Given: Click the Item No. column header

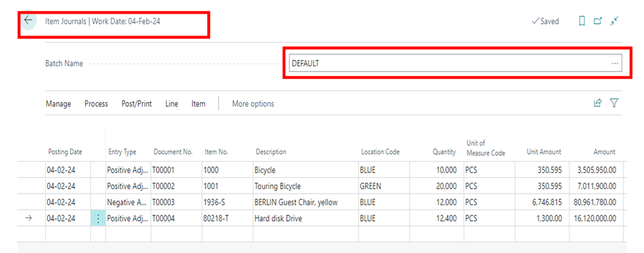Looking at the screenshot, I should click(x=216, y=151).
